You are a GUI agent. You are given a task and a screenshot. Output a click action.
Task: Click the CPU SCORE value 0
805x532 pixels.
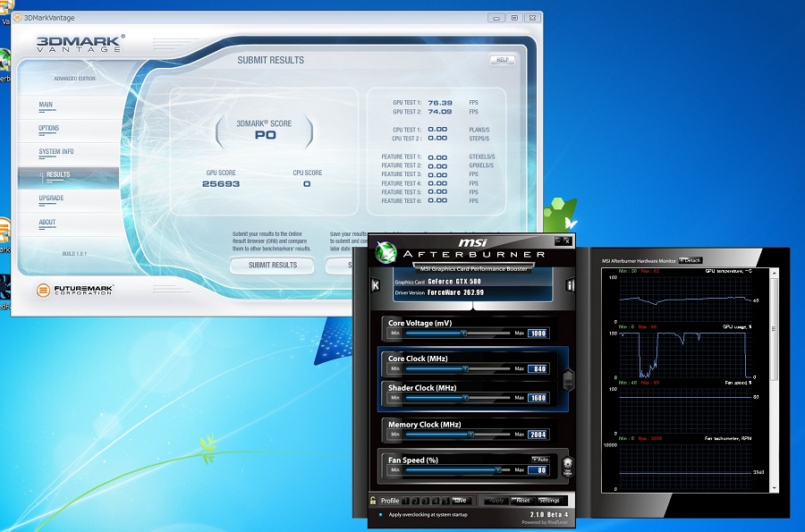[x=307, y=183]
